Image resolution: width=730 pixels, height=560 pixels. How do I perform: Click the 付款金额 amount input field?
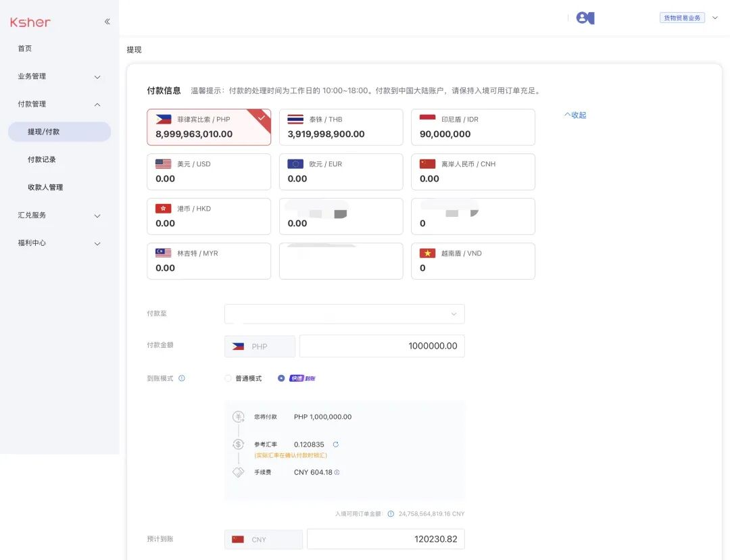click(381, 346)
